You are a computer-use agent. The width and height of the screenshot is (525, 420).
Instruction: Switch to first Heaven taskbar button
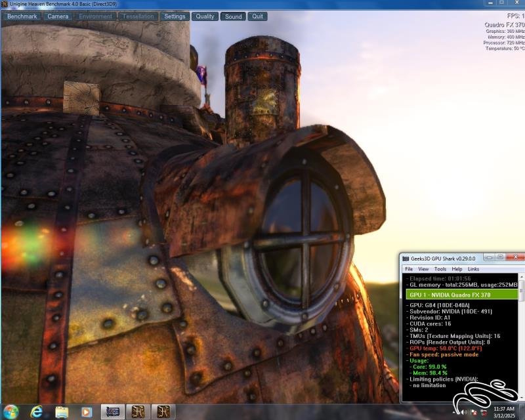(x=138, y=411)
